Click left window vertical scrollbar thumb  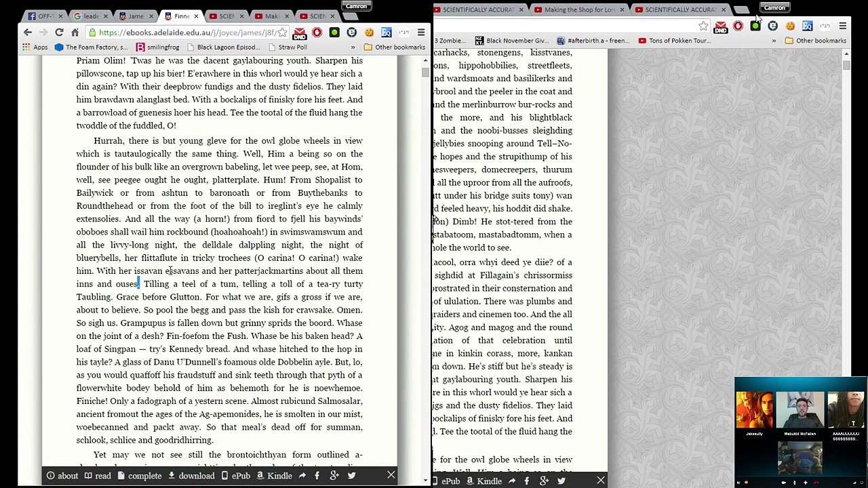[x=425, y=71]
